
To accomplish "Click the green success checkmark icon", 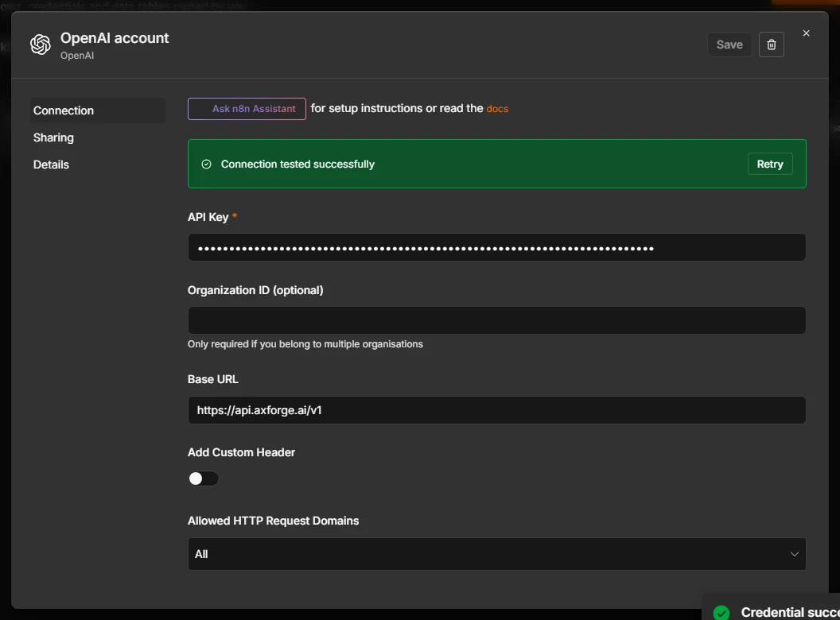I will click(206, 165).
